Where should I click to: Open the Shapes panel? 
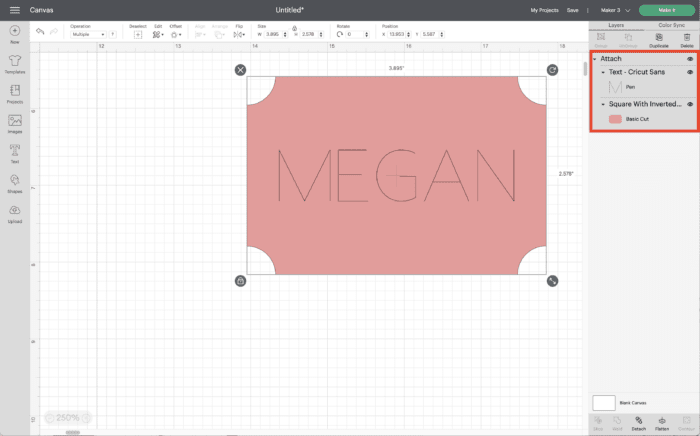coord(14,182)
